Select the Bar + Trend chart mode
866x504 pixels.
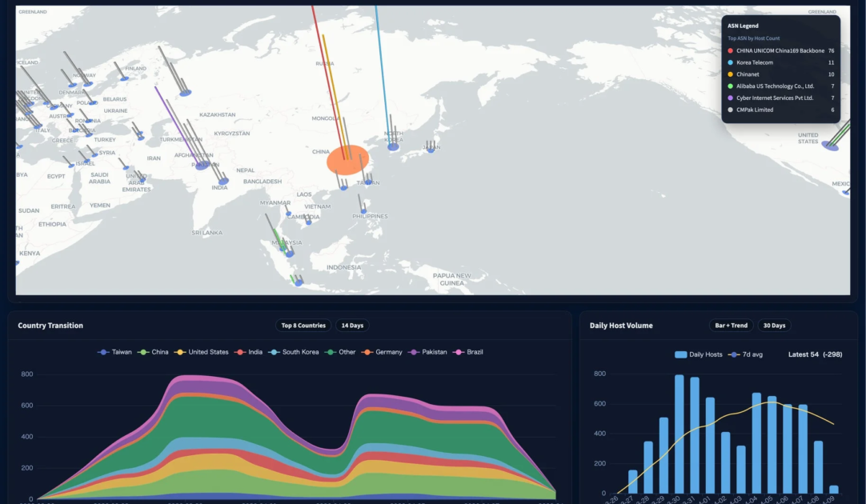coord(730,326)
